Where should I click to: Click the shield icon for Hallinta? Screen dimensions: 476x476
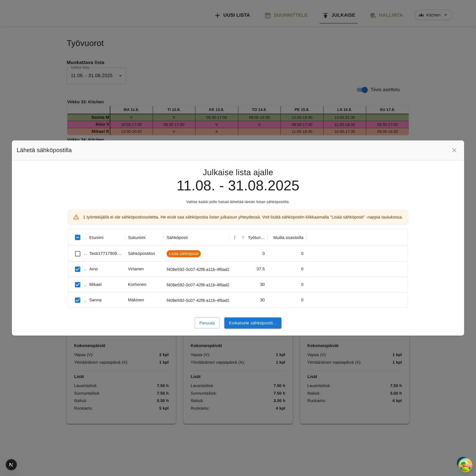pos(373,15)
